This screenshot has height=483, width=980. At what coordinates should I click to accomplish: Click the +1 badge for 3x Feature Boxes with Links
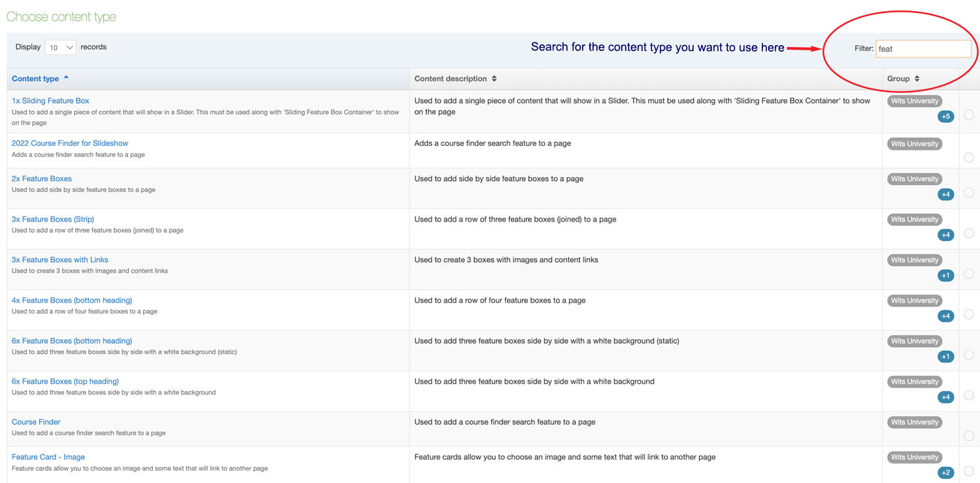pyautogui.click(x=945, y=275)
